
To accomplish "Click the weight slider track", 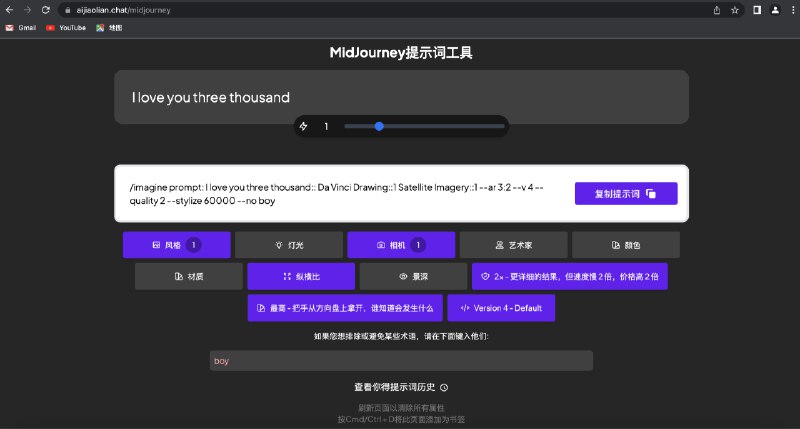I will click(x=424, y=126).
